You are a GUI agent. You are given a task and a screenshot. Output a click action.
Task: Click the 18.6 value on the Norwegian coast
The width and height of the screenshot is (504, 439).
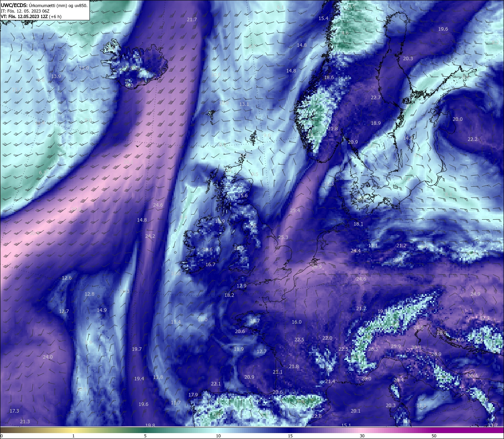click(x=329, y=78)
